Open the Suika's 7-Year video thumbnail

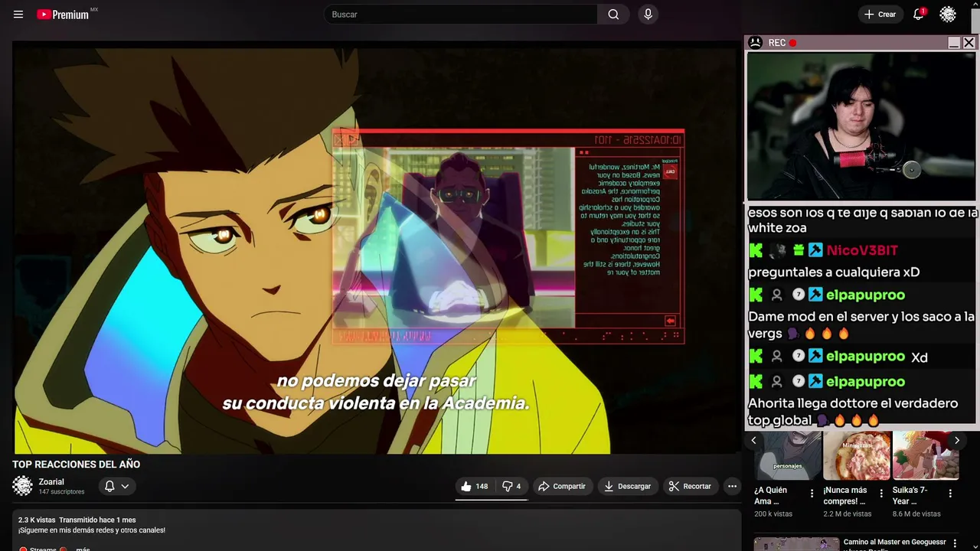[x=926, y=455]
